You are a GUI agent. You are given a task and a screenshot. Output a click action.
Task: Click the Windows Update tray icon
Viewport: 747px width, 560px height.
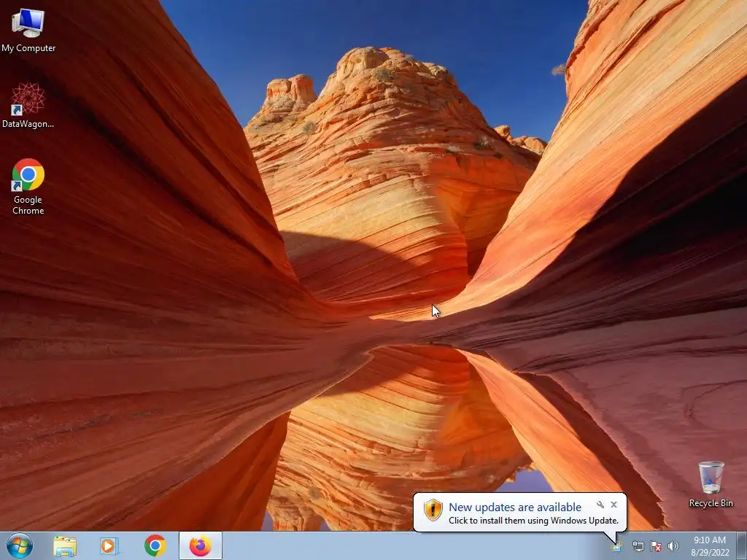(x=617, y=546)
